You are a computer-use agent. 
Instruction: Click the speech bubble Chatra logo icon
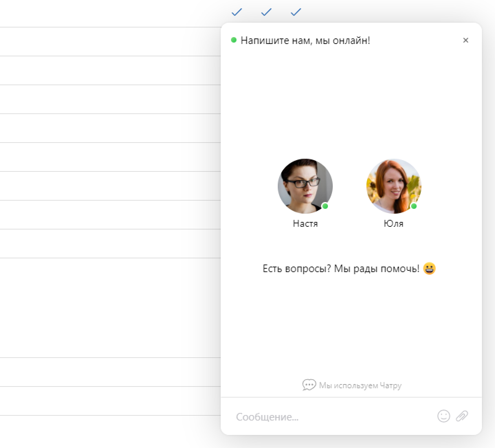coord(309,385)
